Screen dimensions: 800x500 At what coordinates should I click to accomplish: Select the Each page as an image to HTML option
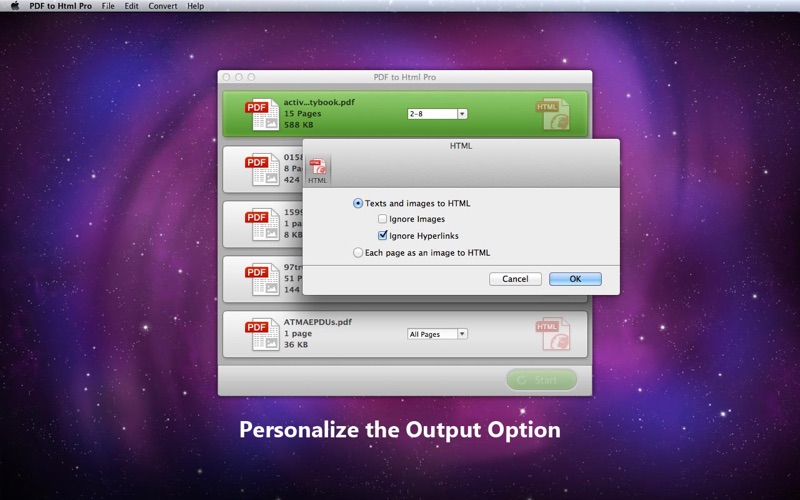point(358,253)
